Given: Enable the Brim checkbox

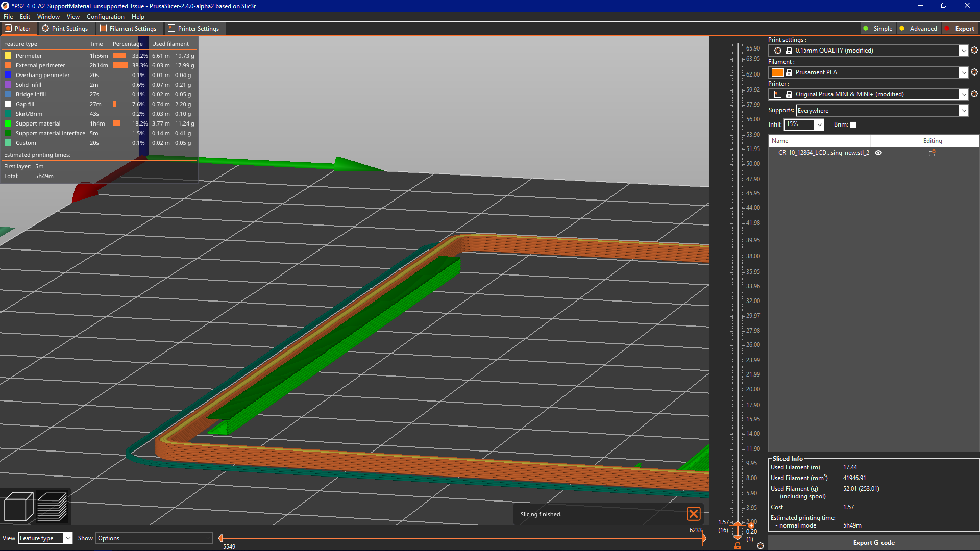Looking at the screenshot, I should click(x=852, y=124).
